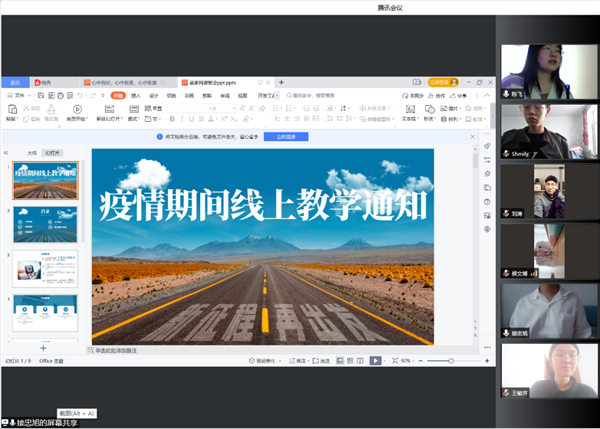Toggle Underline formatting
The image size is (600, 429).
(191, 119)
